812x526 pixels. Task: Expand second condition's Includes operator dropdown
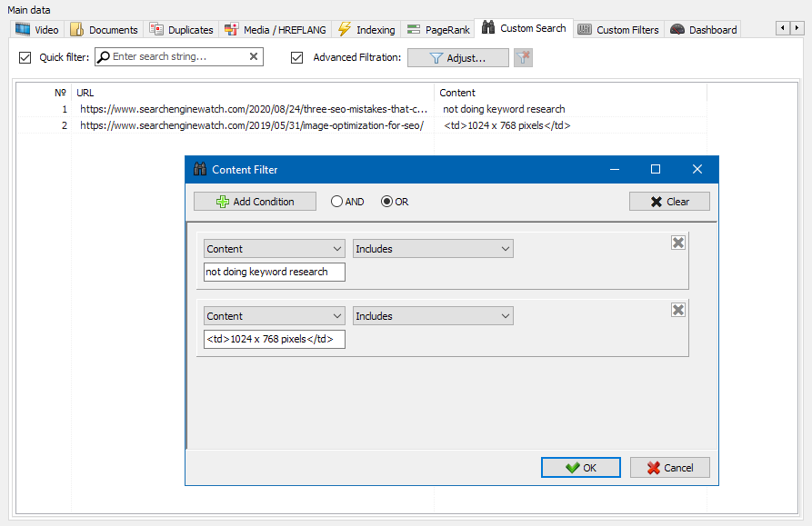[x=433, y=316]
